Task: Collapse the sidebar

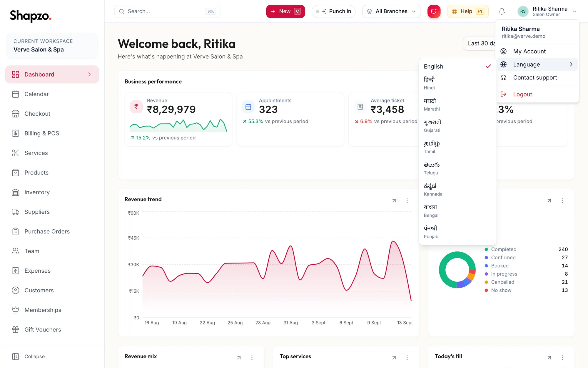Action: [x=29, y=357]
